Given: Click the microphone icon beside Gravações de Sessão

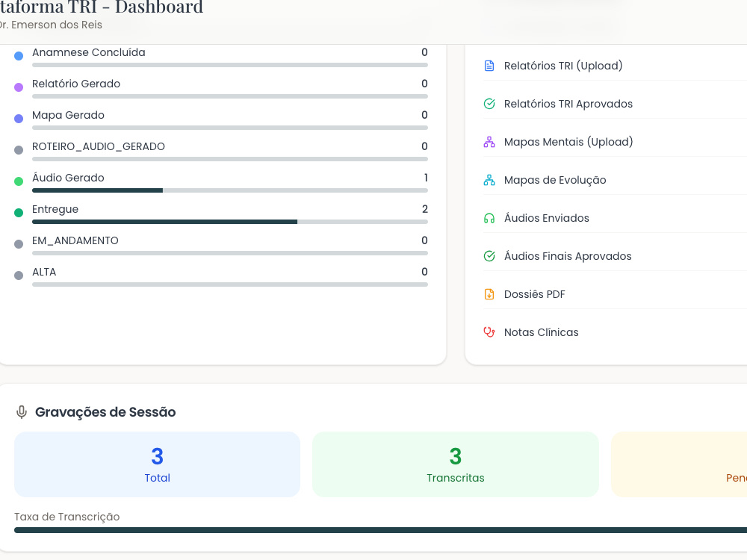Looking at the screenshot, I should 22,412.
